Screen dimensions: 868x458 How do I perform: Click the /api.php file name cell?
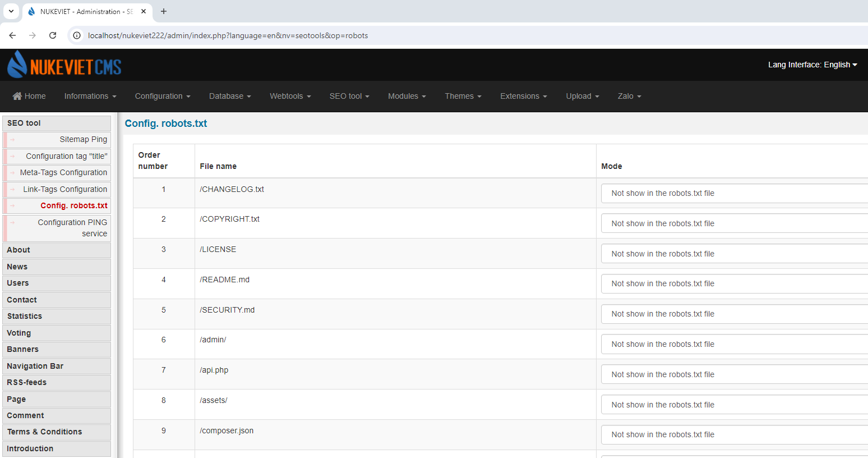tap(395, 374)
